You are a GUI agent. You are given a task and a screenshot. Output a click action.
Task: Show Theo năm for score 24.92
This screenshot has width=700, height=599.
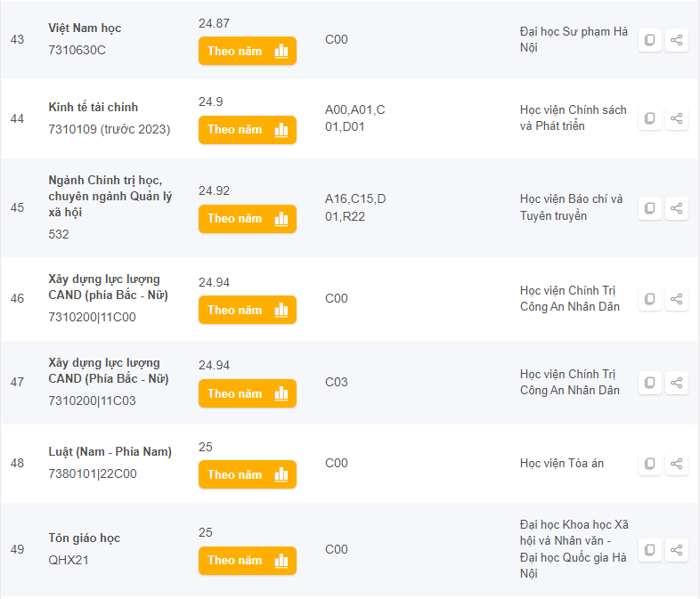(x=247, y=218)
